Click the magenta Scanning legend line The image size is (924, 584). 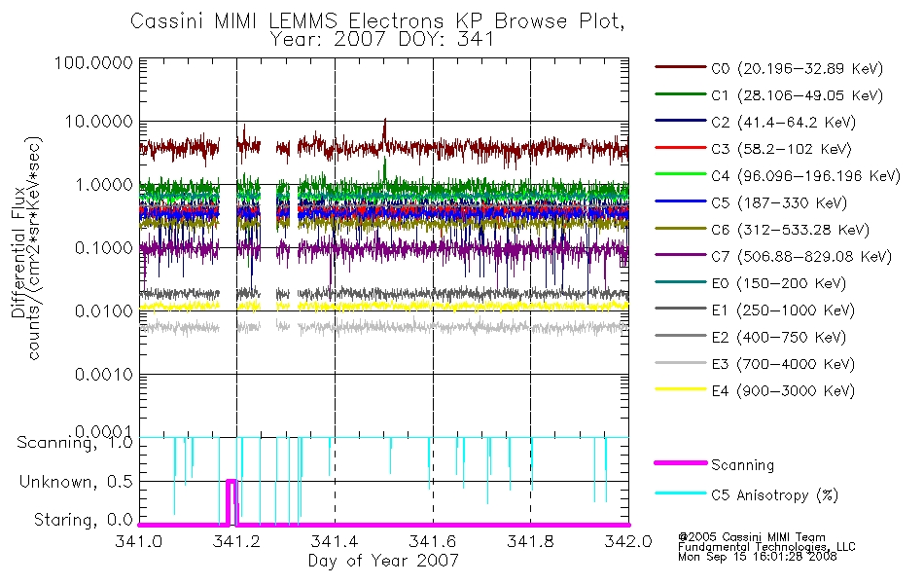click(x=680, y=463)
